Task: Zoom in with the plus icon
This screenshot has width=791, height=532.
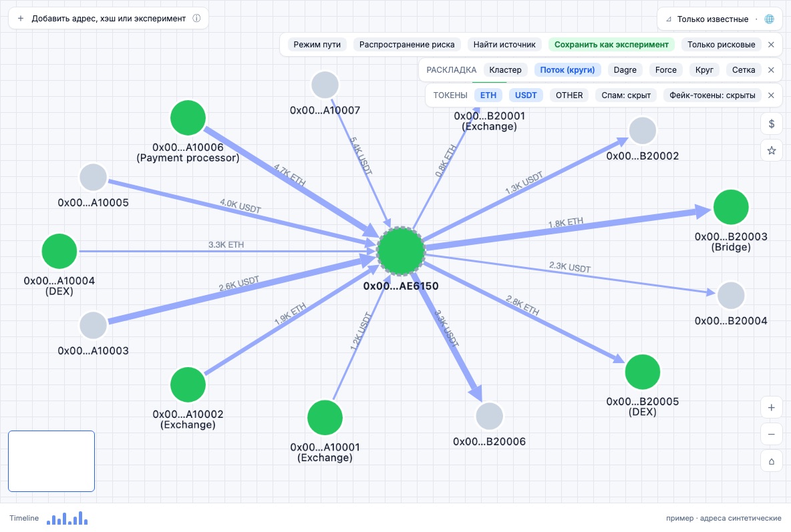Action: pyautogui.click(x=772, y=407)
